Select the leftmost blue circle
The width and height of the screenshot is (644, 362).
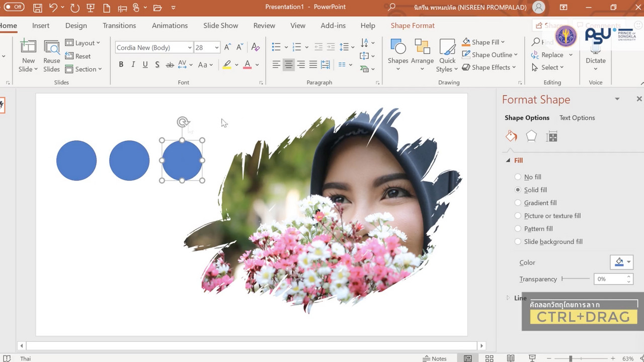(76, 160)
